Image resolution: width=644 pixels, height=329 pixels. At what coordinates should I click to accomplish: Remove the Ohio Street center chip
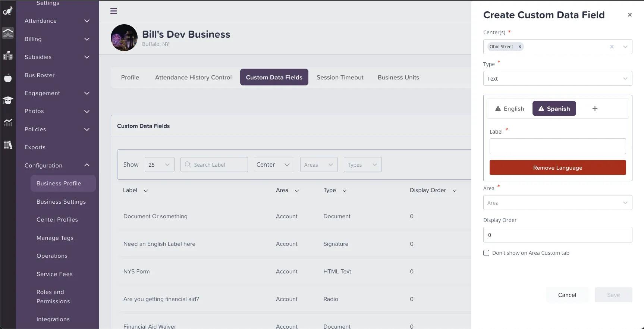coord(519,47)
